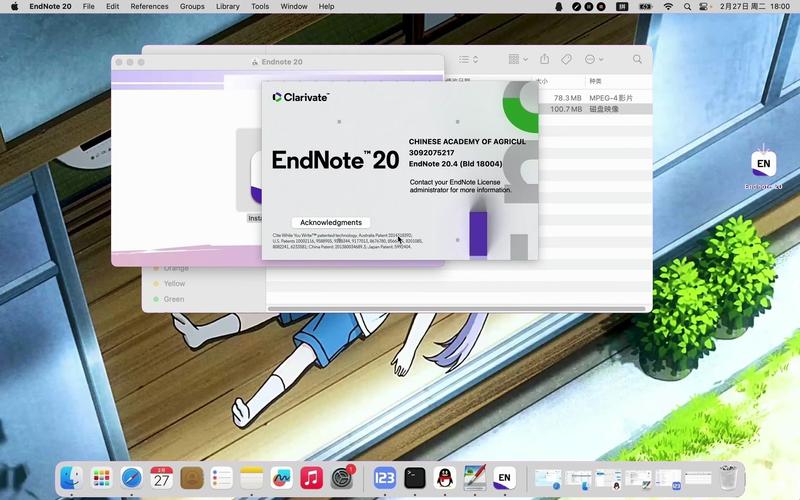
Task: Open the Preview app in Dock
Action: coord(474,478)
